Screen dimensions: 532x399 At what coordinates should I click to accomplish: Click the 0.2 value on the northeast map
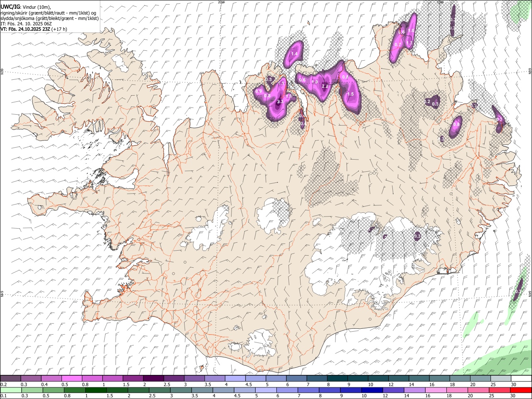pyautogui.click(x=427, y=102)
